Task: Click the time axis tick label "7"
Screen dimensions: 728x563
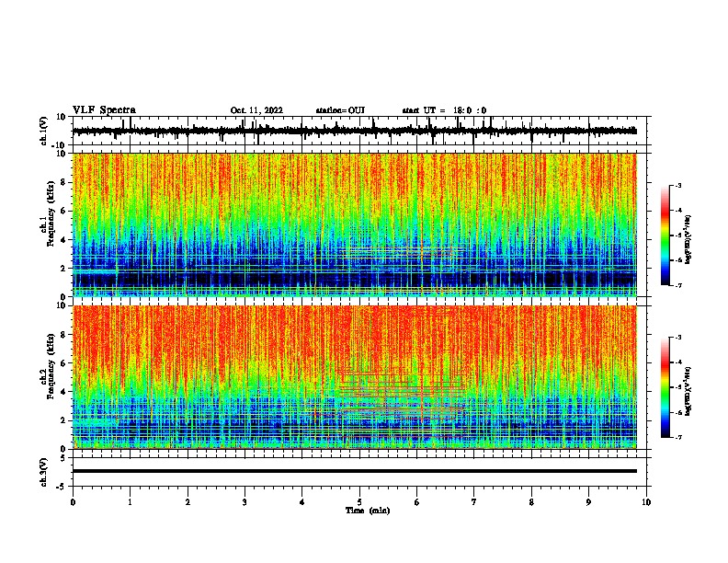Action: click(x=474, y=502)
